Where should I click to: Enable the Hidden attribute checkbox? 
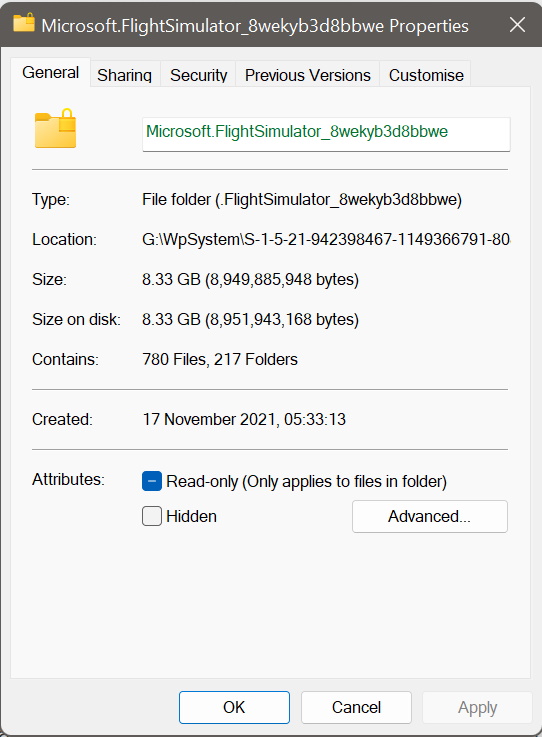click(x=152, y=516)
